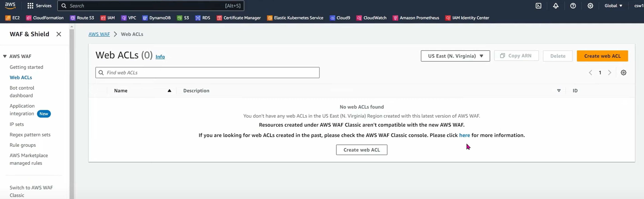Open the csw1 account menu
This screenshot has width=644, height=199.
coord(639,6)
